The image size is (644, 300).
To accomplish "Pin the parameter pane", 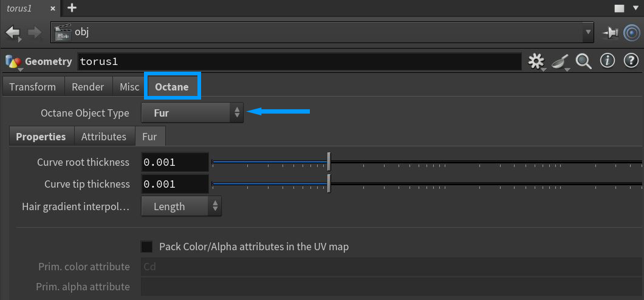I will [x=609, y=32].
